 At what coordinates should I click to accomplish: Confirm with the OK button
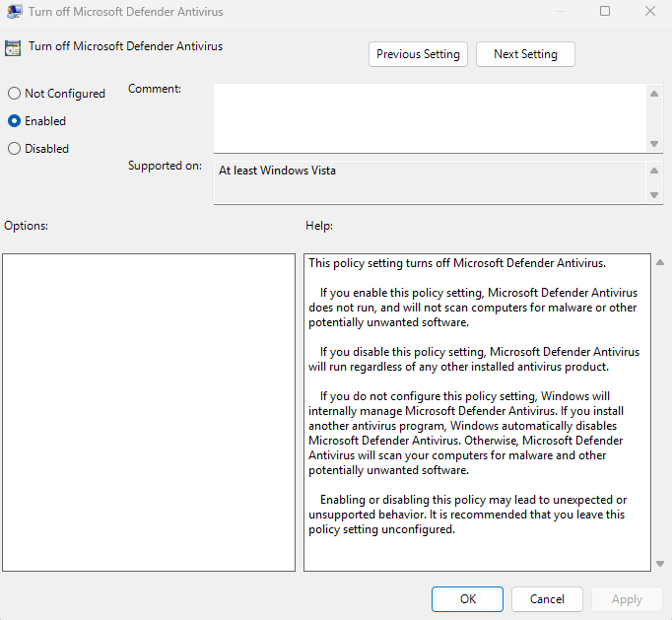pos(468,599)
